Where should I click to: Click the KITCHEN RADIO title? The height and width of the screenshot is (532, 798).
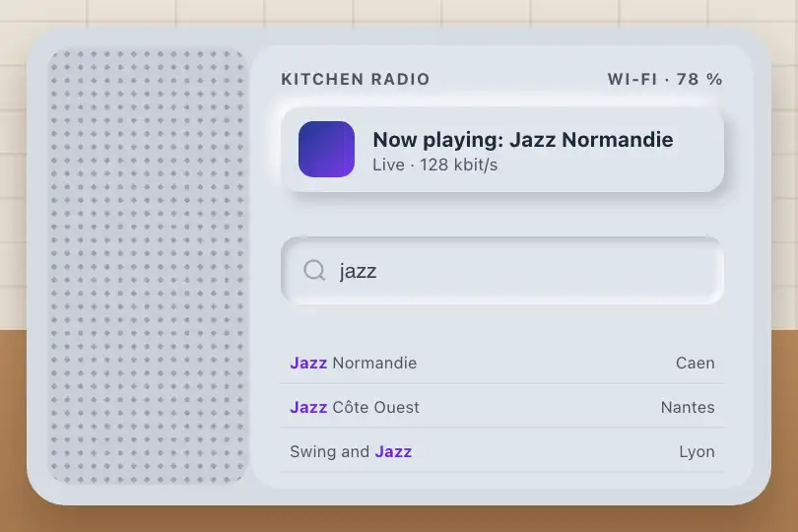tap(356, 80)
